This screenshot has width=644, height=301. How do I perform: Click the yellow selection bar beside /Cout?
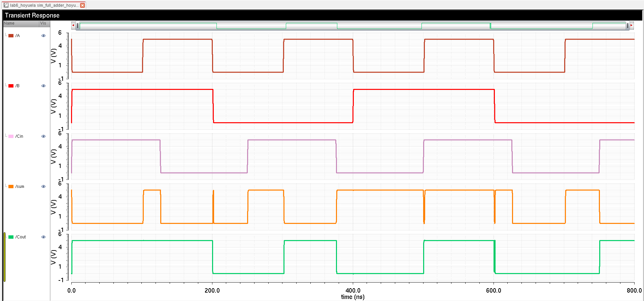(4, 257)
